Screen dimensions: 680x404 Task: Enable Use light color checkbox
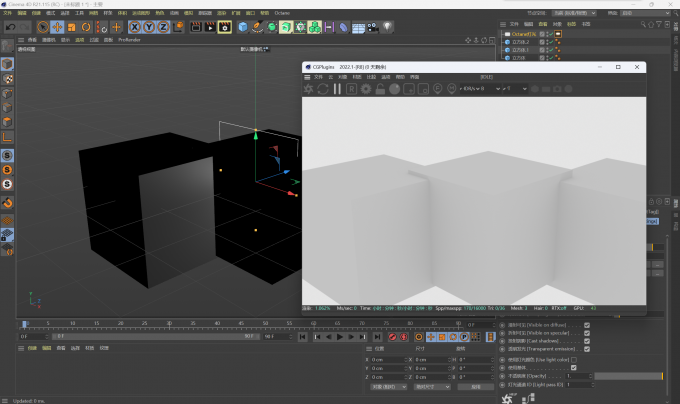[x=574, y=360]
